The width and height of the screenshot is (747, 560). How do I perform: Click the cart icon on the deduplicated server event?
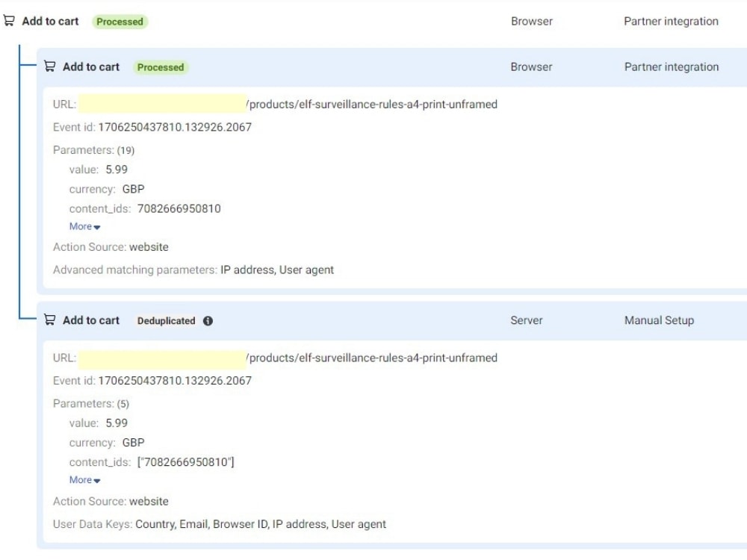coord(49,320)
